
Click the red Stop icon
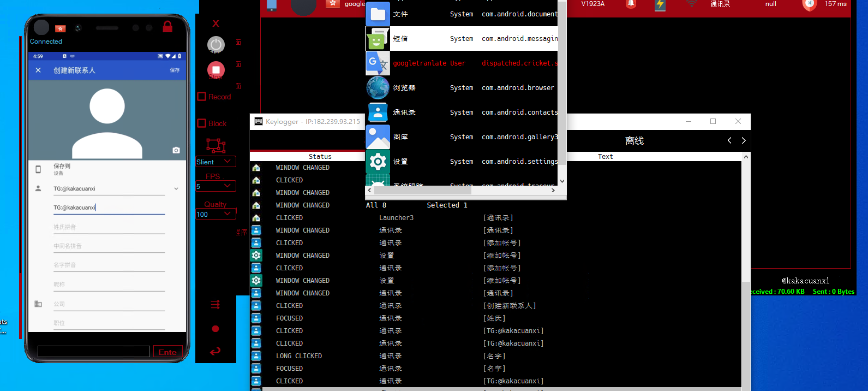(216, 70)
